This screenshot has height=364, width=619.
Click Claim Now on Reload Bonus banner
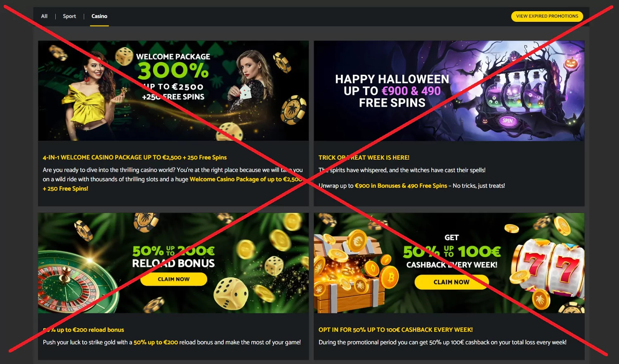pyautogui.click(x=174, y=279)
